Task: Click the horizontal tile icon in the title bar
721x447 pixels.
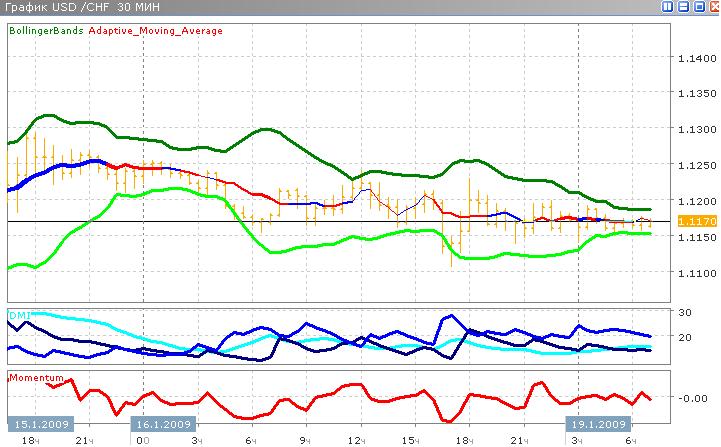Action: [x=684, y=7]
